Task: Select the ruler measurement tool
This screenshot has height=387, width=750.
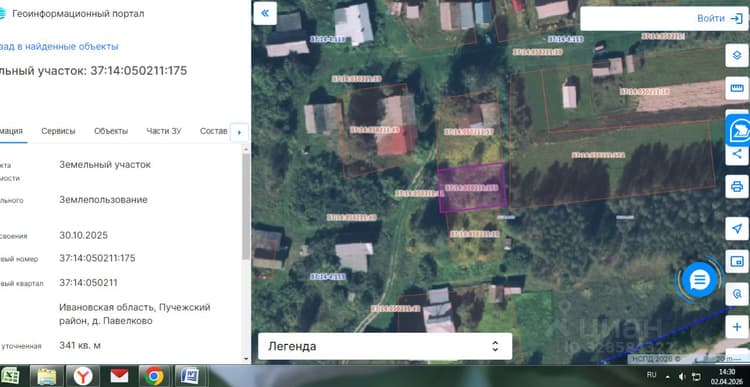Action: click(737, 88)
